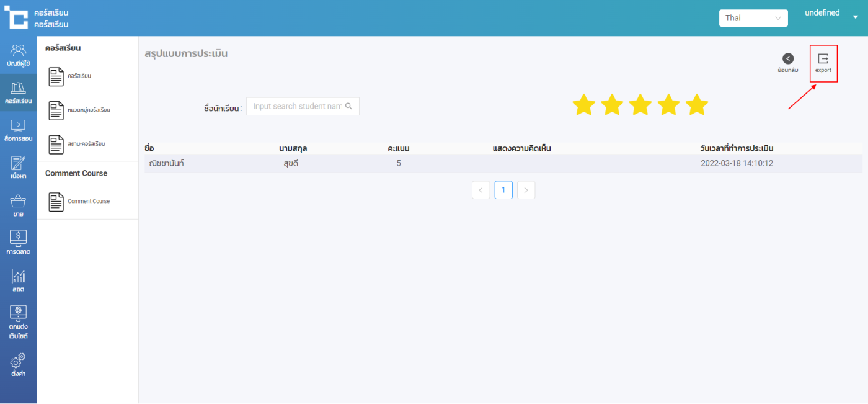Viewport: 868px width, 404px height.
Task: Select page 1 in pagination
Action: point(503,190)
